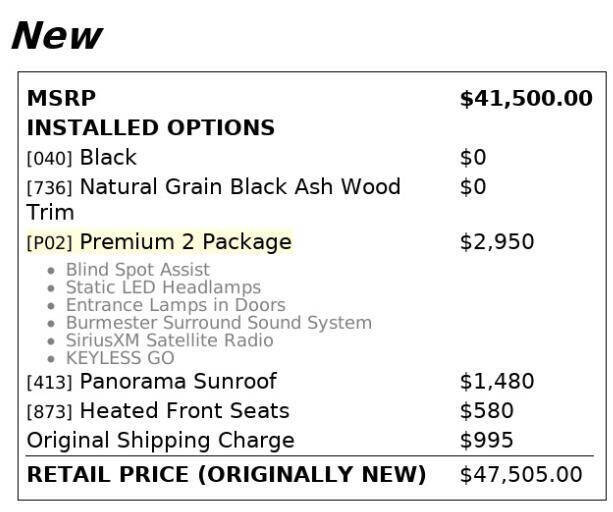The height and width of the screenshot is (512, 613).
Task: Select SiriusXM Satellite Radio item
Action: pos(170,340)
